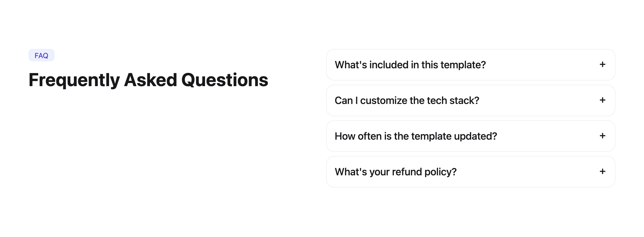Click the word "Questions" in the heading
Screen dimensions: 644x237
pos(225,80)
